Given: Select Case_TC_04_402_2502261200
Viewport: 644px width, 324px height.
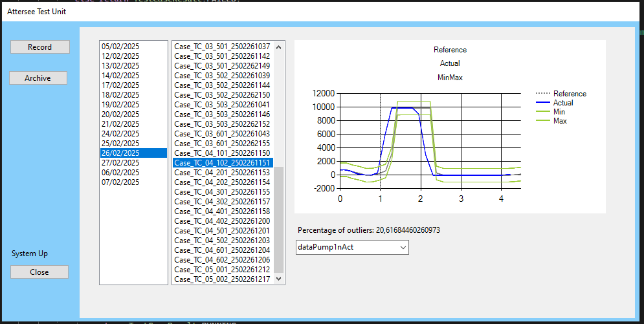Looking at the screenshot, I should 223,221.
